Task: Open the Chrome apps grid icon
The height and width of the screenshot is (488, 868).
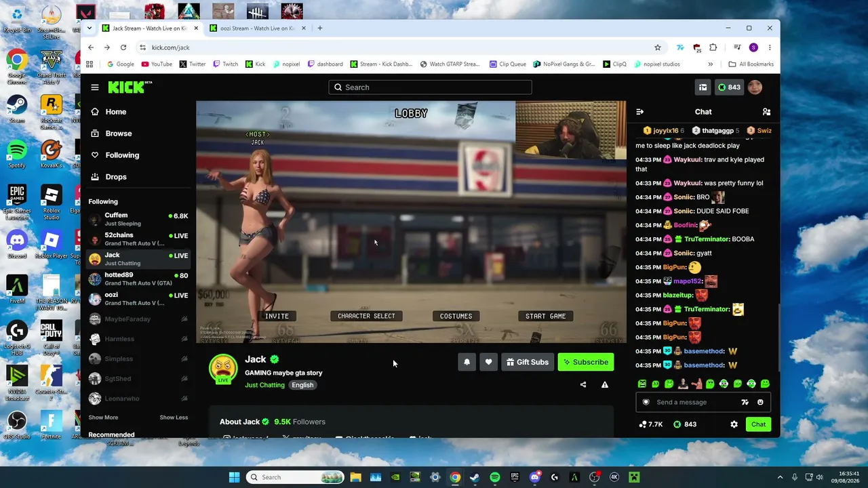Action: [x=89, y=64]
